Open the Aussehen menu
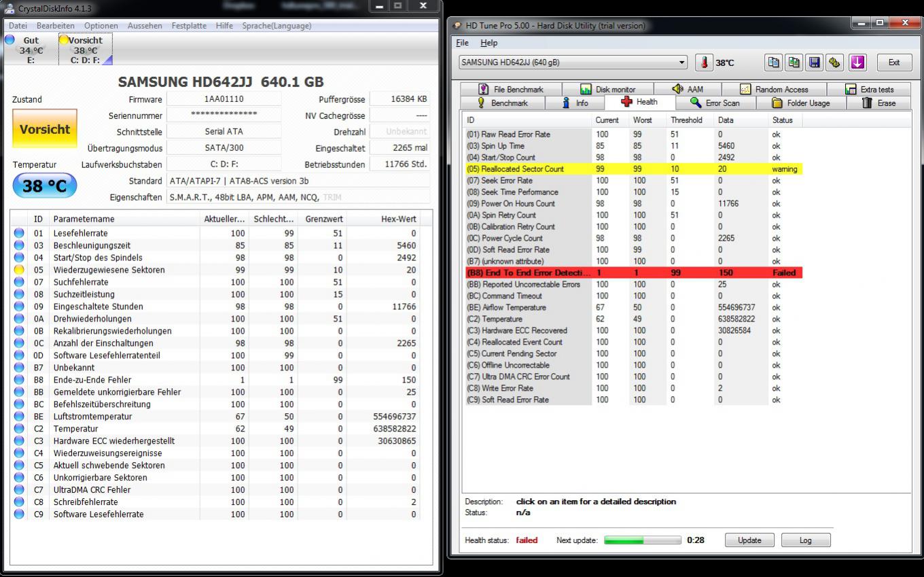This screenshot has width=924, height=577. click(145, 26)
